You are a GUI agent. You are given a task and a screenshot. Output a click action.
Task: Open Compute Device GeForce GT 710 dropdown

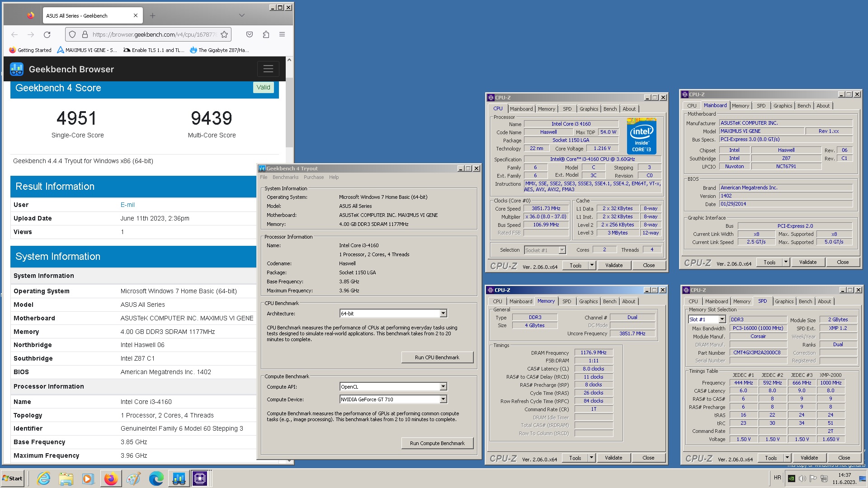(393, 399)
